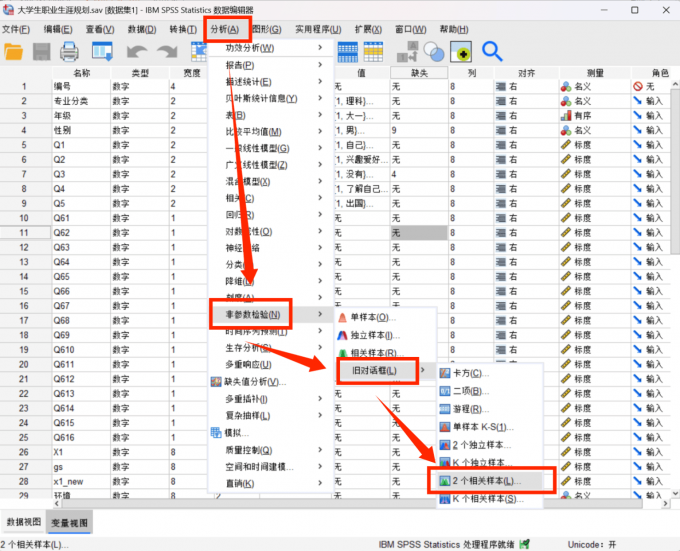Click the row number 11 header
The width and height of the screenshot is (680, 551).
tap(25, 233)
